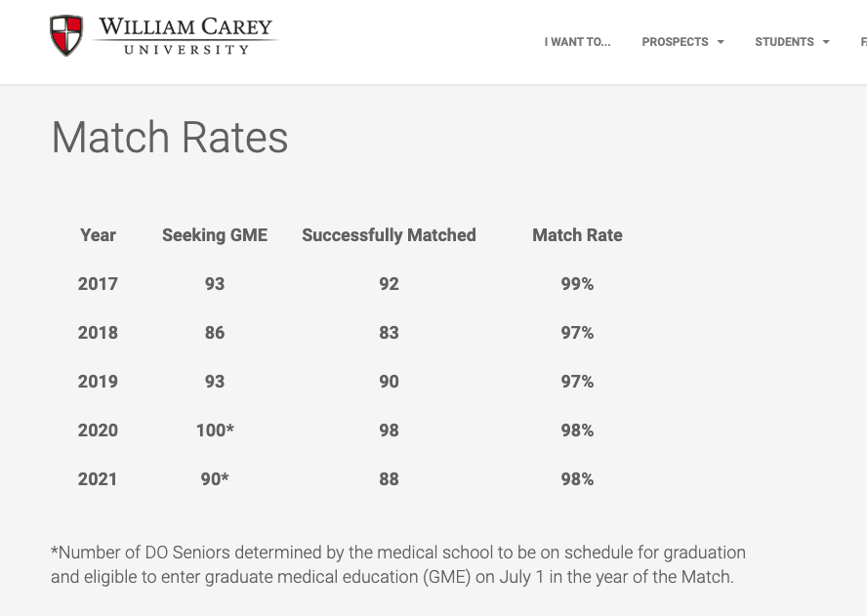The image size is (867, 616).
Task: Select the 100* Seeking GME value
Action: point(215,431)
